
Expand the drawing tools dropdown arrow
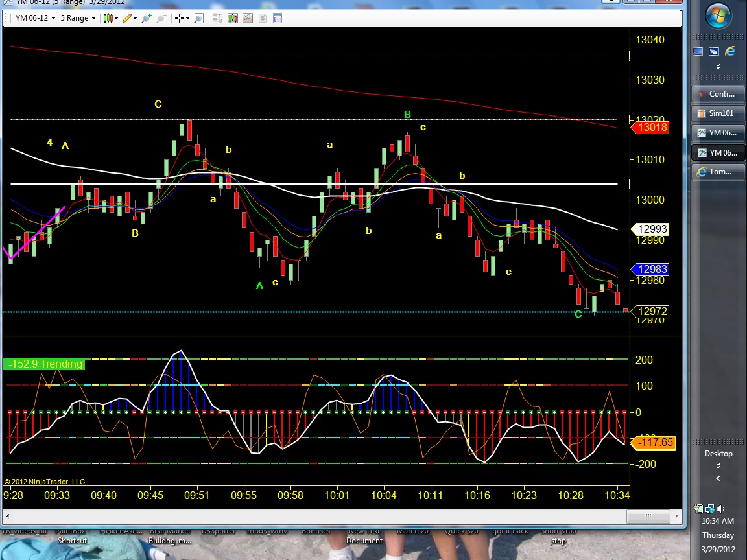point(136,19)
